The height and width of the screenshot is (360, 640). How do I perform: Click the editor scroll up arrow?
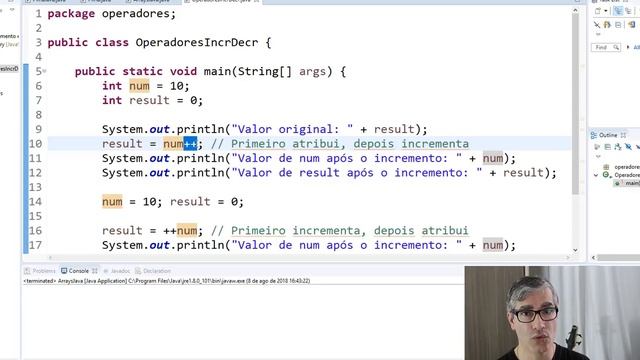pos(576,11)
